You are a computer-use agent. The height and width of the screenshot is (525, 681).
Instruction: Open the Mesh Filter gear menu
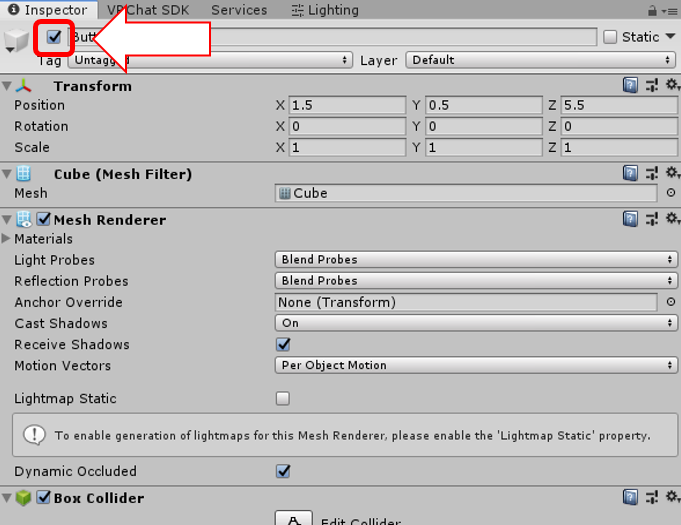click(x=672, y=173)
